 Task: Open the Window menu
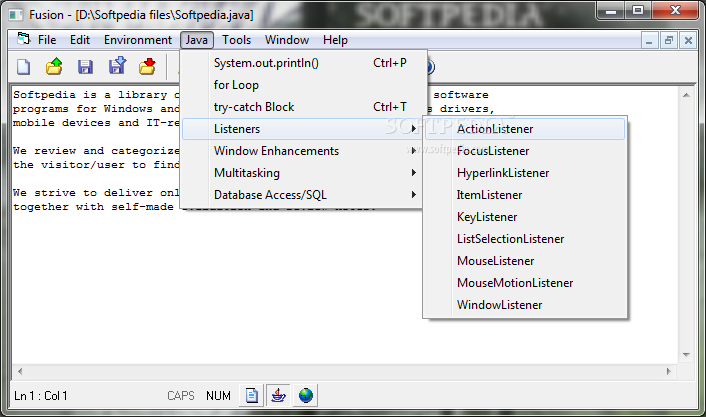tap(287, 40)
